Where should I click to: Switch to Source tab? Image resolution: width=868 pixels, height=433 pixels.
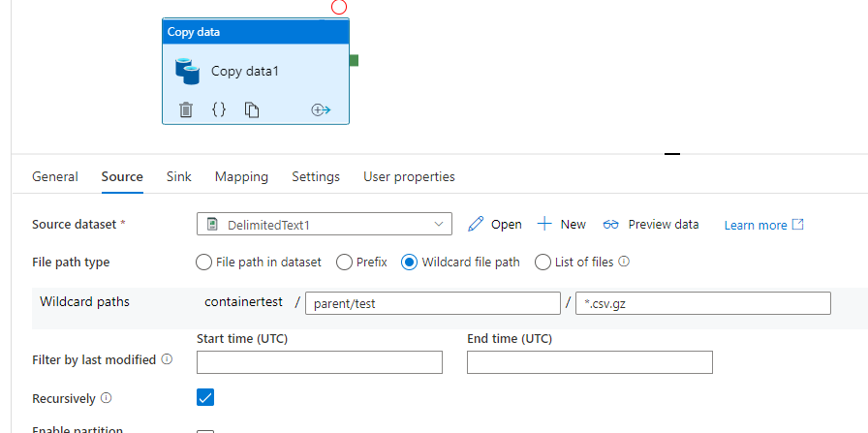(122, 176)
